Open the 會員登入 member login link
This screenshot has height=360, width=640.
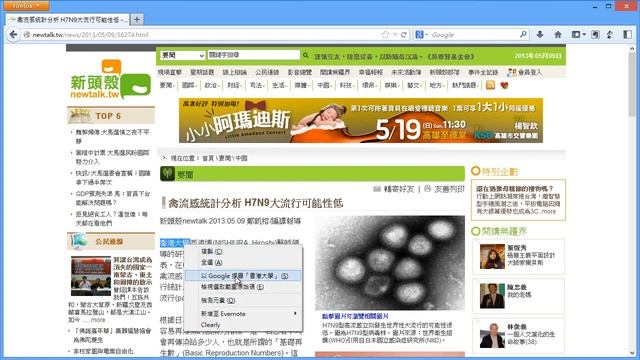point(530,72)
